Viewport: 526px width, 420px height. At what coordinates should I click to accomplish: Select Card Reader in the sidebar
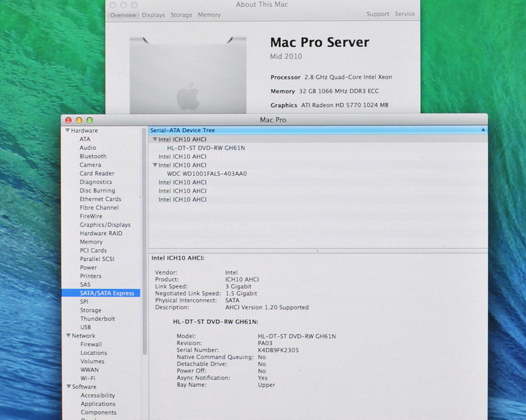click(x=97, y=174)
